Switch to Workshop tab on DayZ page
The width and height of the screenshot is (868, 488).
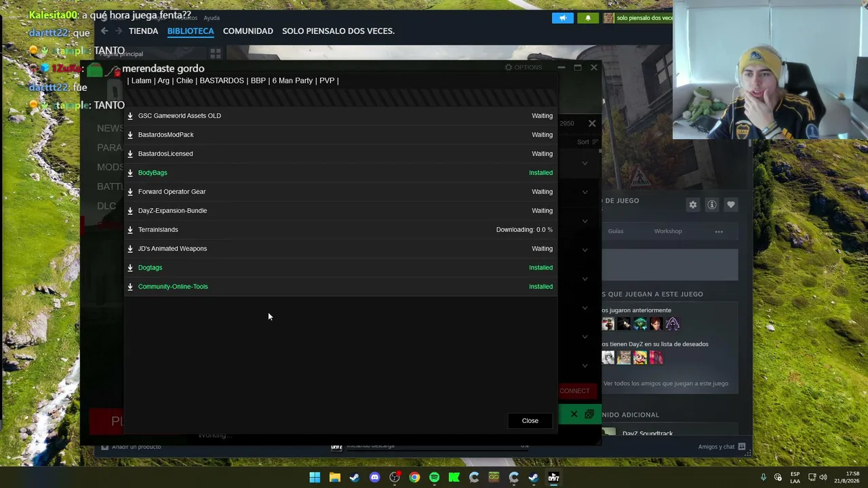coord(668,231)
